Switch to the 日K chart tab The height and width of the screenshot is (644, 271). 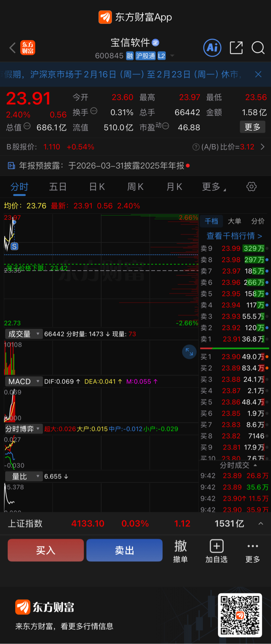pos(97,187)
